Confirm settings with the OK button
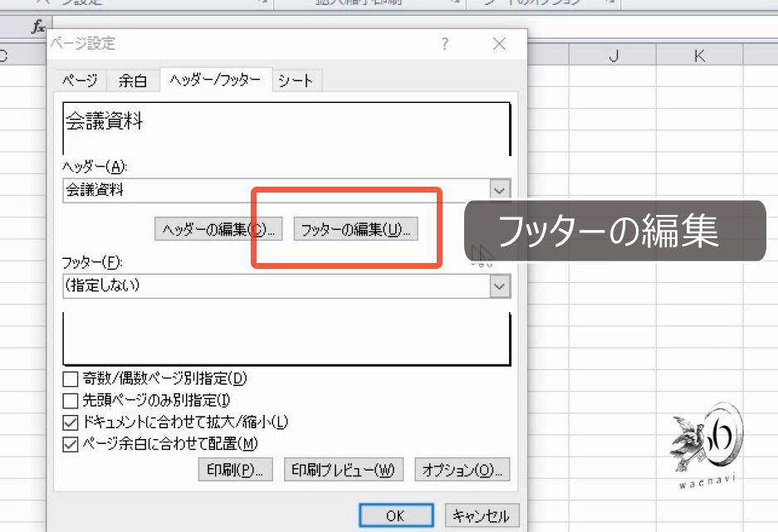The height and width of the screenshot is (532, 778). pyautogui.click(x=396, y=514)
